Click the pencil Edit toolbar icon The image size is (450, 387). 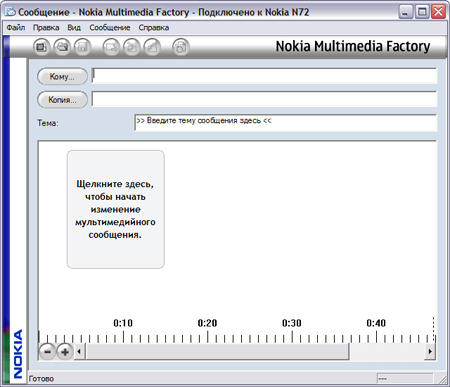click(x=152, y=47)
